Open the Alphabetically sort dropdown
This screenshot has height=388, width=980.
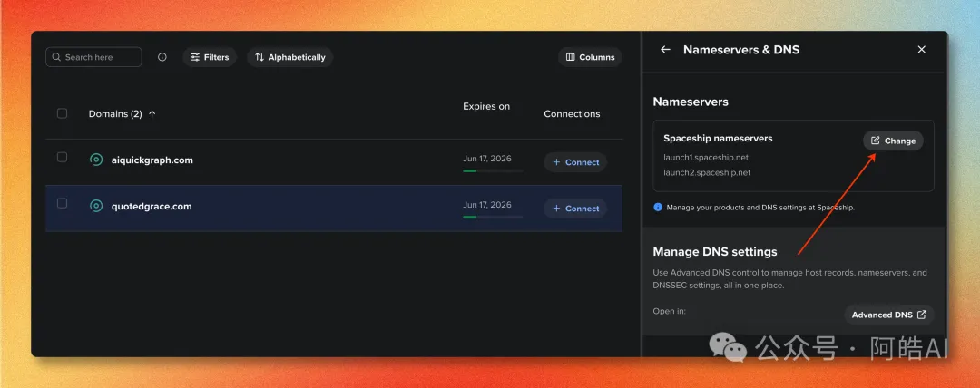click(x=290, y=57)
